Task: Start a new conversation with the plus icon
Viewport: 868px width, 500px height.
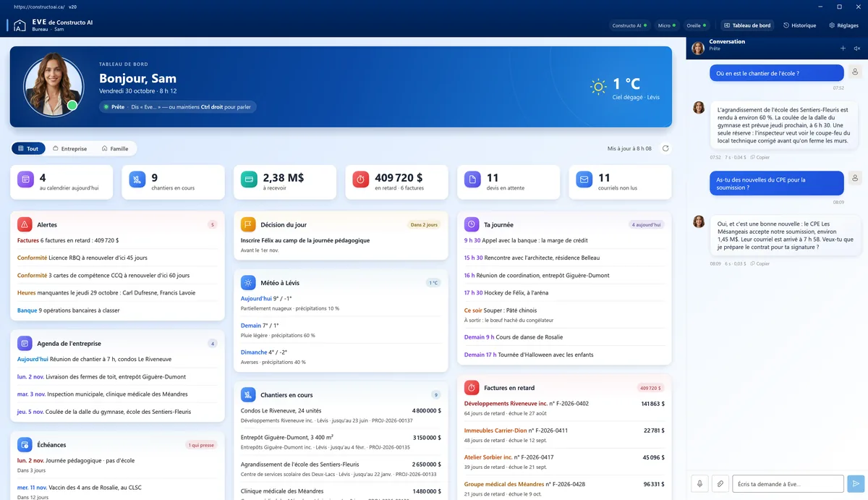Action: 843,48
